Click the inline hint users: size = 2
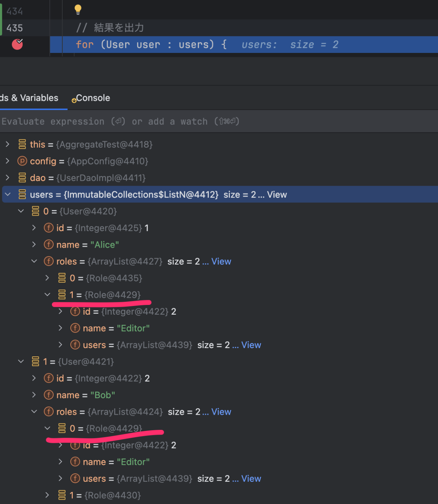438x504 pixels. pos(290,45)
